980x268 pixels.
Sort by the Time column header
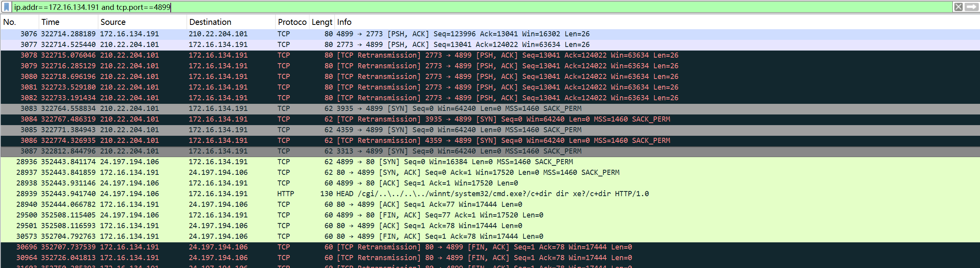(x=68, y=22)
